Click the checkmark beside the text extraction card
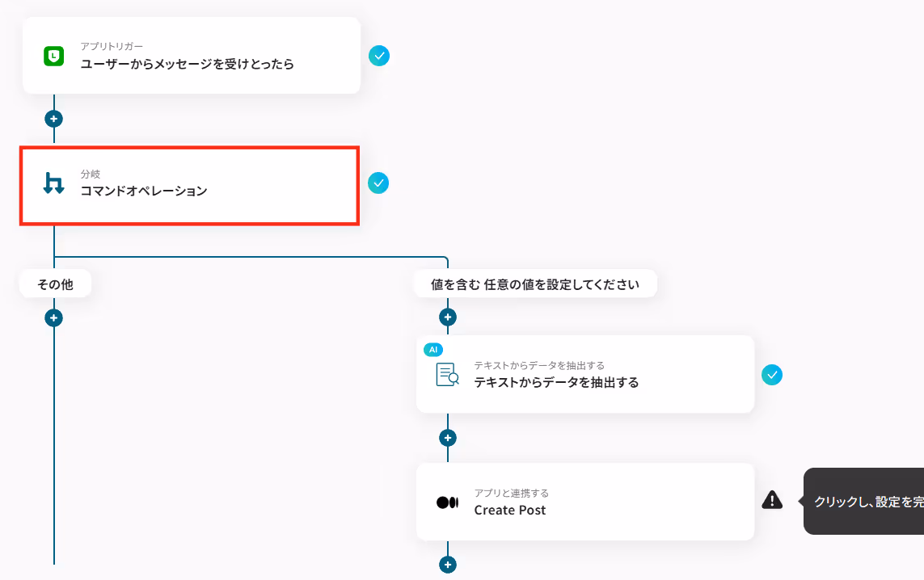This screenshot has width=924, height=580. 772,375
